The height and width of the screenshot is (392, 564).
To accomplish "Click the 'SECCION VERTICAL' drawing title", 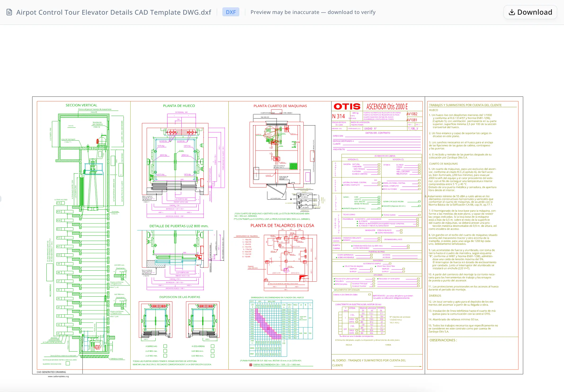I will [81, 105].
